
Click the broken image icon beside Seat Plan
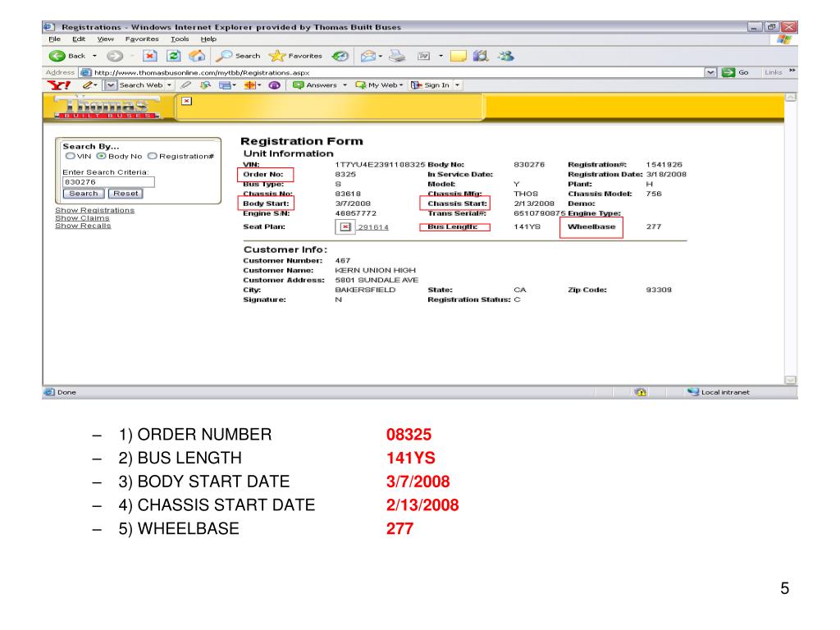click(x=345, y=227)
